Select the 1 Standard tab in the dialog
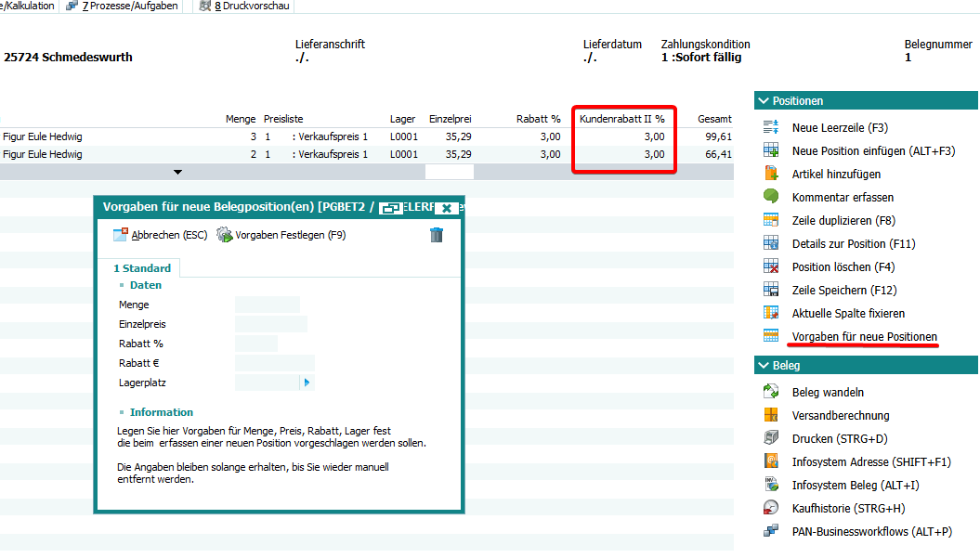This screenshot has height=558, width=980. [142, 268]
